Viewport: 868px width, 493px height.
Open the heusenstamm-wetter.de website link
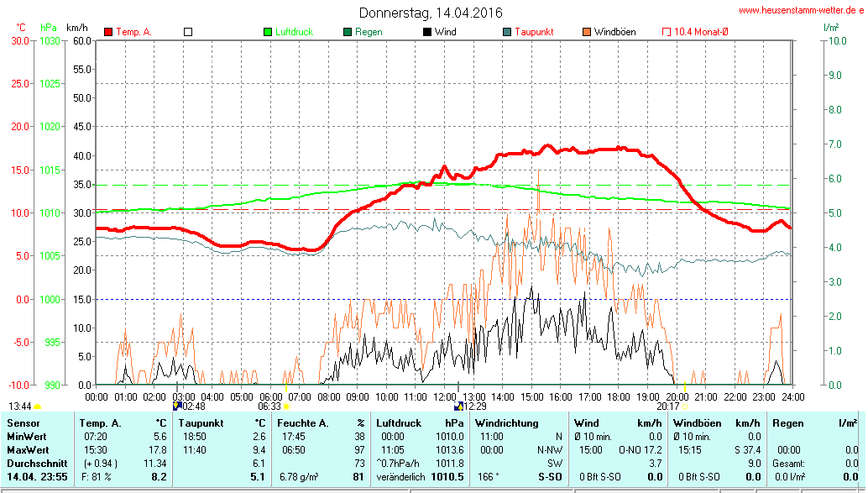point(802,10)
